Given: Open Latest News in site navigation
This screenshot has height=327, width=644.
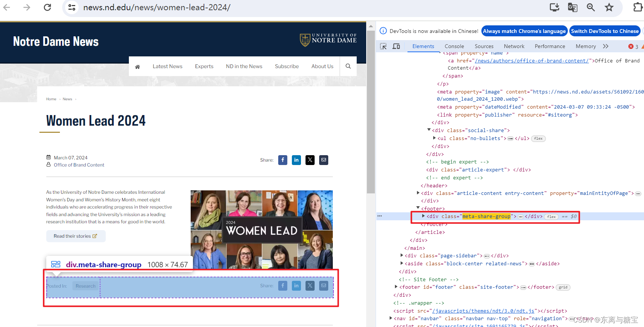Looking at the screenshot, I should coord(168,66).
